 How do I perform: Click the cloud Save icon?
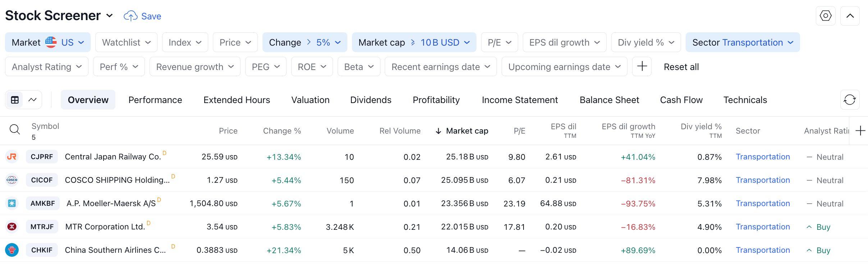(x=130, y=16)
